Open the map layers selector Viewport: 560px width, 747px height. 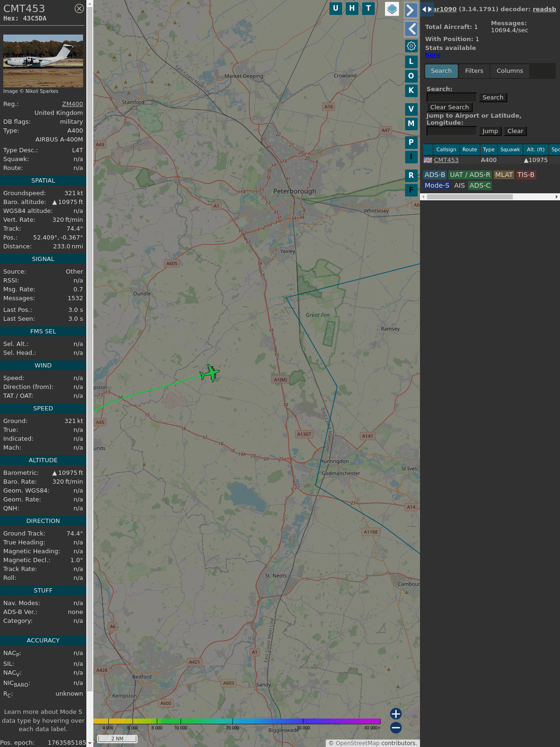(x=392, y=9)
